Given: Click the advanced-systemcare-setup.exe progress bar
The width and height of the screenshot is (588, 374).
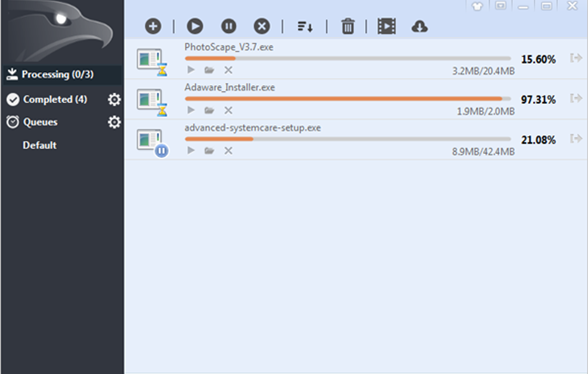Looking at the screenshot, I should pos(348,139).
